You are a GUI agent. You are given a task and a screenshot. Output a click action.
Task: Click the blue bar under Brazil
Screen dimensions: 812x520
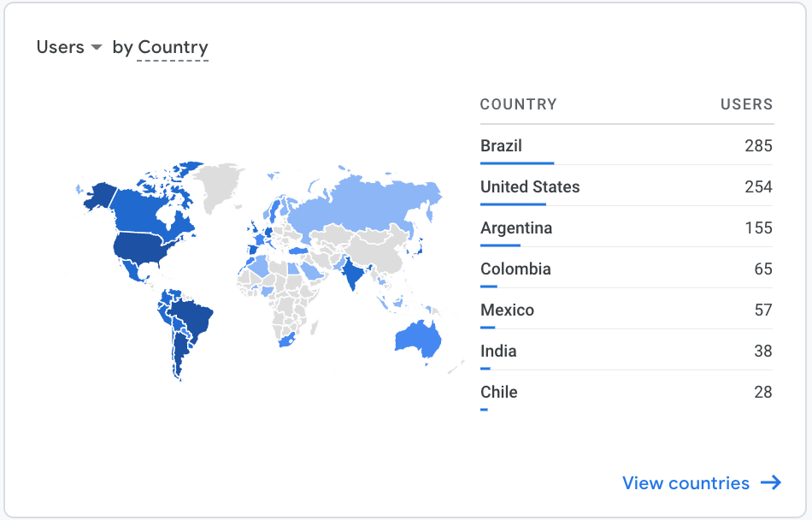(517, 162)
